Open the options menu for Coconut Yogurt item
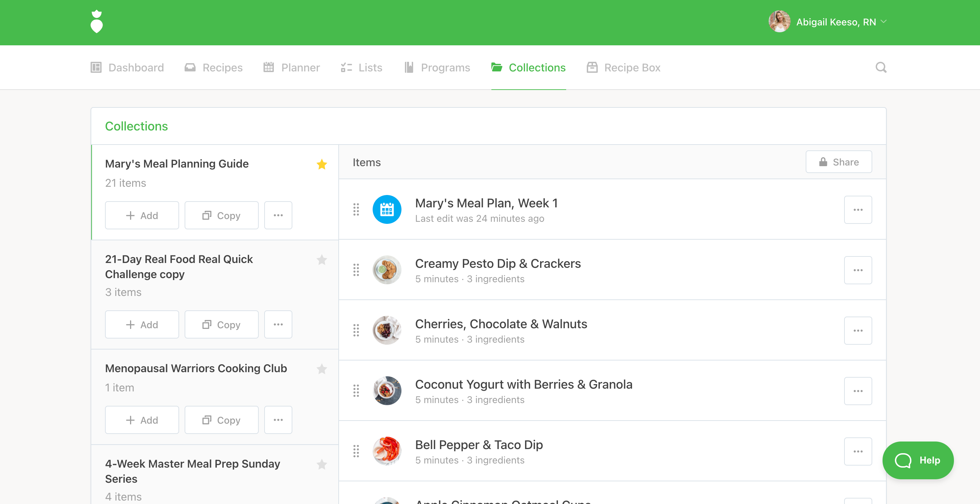 pyautogui.click(x=857, y=391)
